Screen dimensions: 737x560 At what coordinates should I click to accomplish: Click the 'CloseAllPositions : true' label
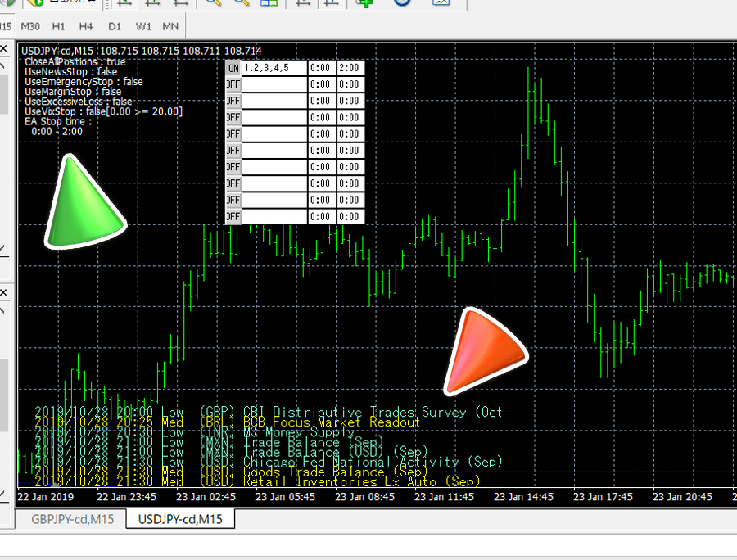pyautogui.click(x=75, y=61)
